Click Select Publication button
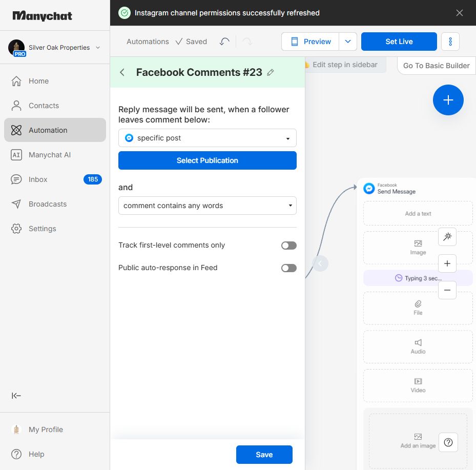The image size is (476, 470). coord(208,160)
